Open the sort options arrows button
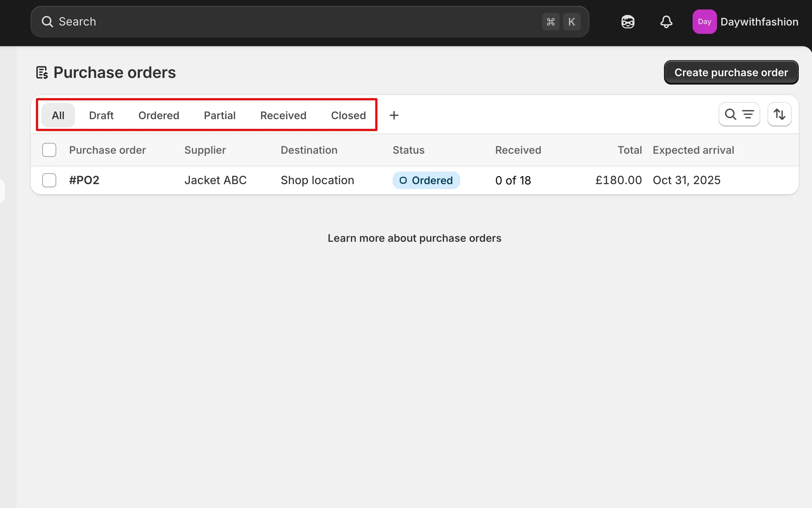The height and width of the screenshot is (508, 812). (x=779, y=115)
